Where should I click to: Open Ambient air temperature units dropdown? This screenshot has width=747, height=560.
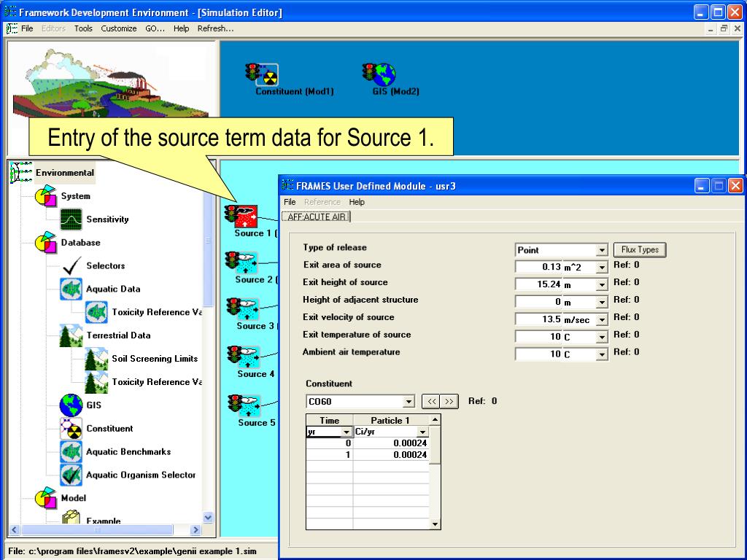[x=602, y=355]
